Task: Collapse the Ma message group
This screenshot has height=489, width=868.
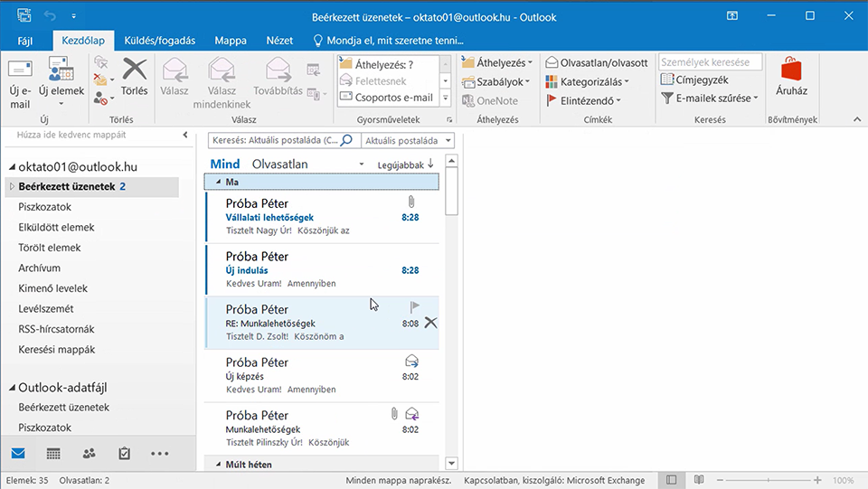Action: point(218,182)
